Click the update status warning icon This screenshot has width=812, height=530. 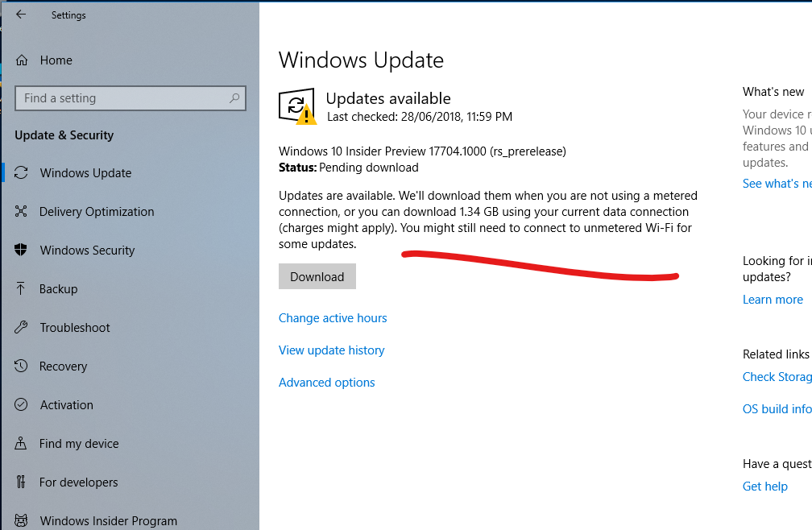297,106
